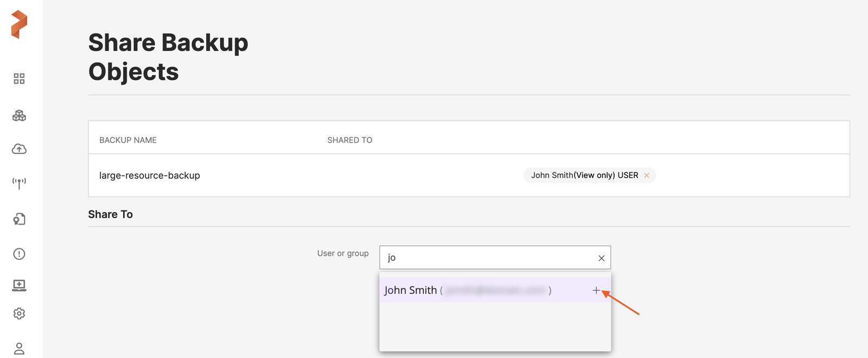Open the user profile icon
Screen dimensions: 868x358
pos(19,348)
